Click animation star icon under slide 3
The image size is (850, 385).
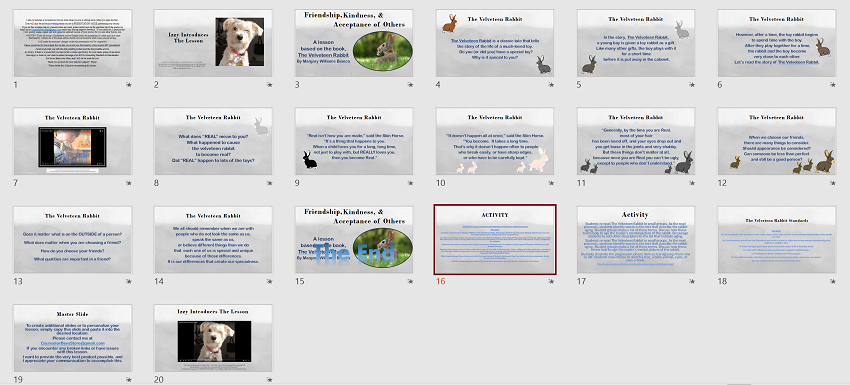[410, 85]
